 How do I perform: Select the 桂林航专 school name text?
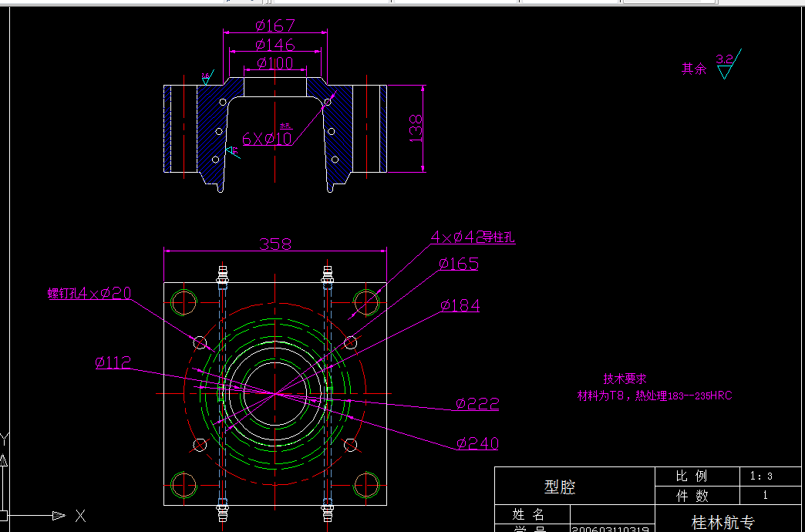point(723,524)
